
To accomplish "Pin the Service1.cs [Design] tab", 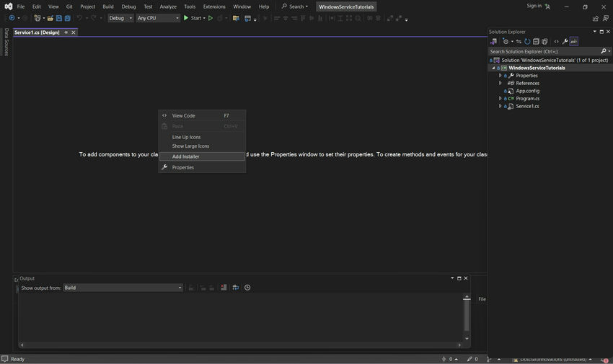I will tap(66, 32).
